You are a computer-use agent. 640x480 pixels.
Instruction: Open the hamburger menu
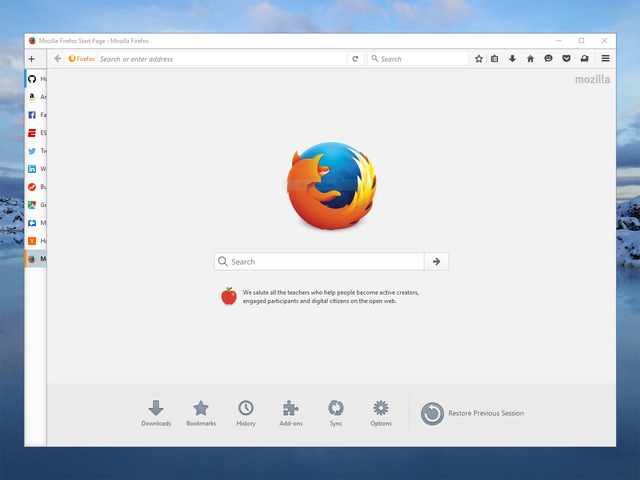[x=605, y=59]
